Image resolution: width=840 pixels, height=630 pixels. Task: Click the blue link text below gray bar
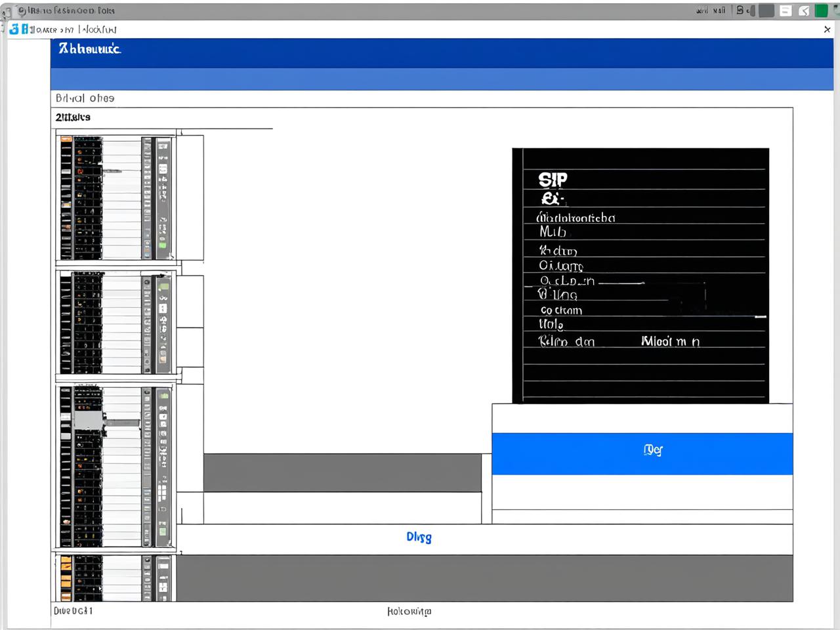coord(419,537)
